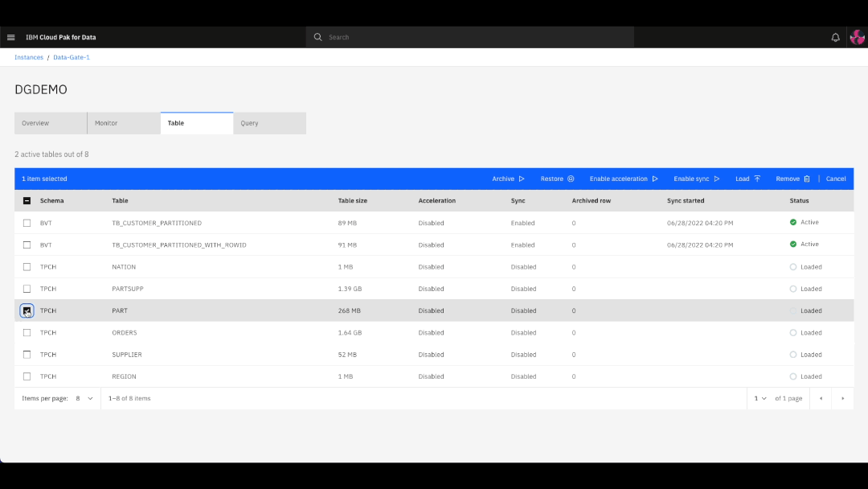This screenshot has width=868, height=489.
Task: Click Cancel to clear the selection
Action: pyautogui.click(x=836, y=179)
